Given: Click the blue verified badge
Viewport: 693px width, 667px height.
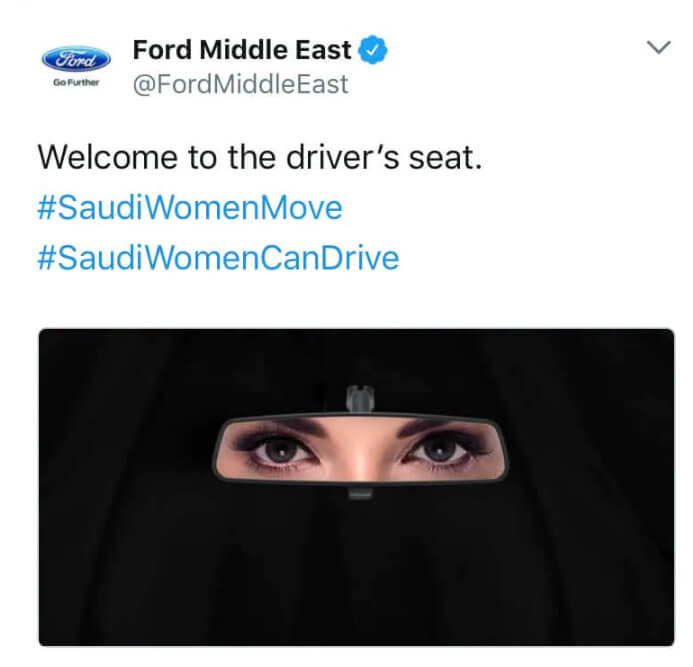Looking at the screenshot, I should pos(373,50).
